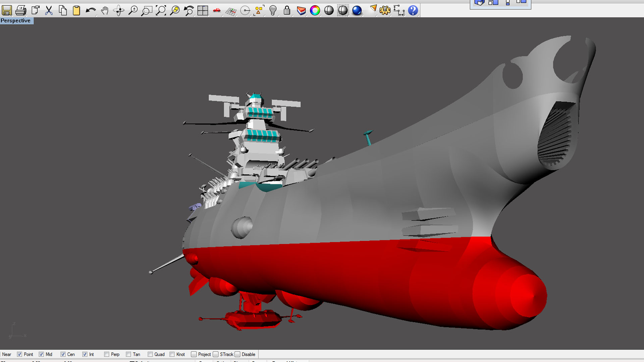The width and height of the screenshot is (644, 362).
Task: Uncheck the Mid object snap
Action: point(41,354)
